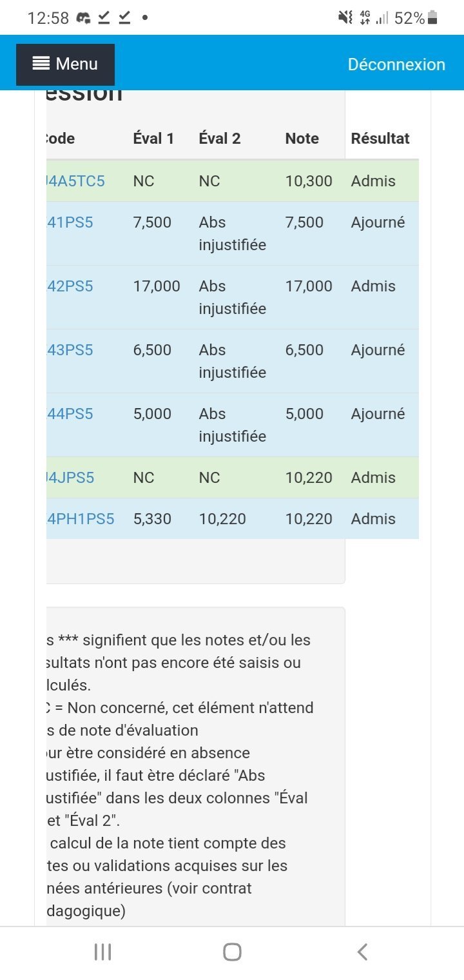Open the course code link ending 42PS5

coord(70,286)
